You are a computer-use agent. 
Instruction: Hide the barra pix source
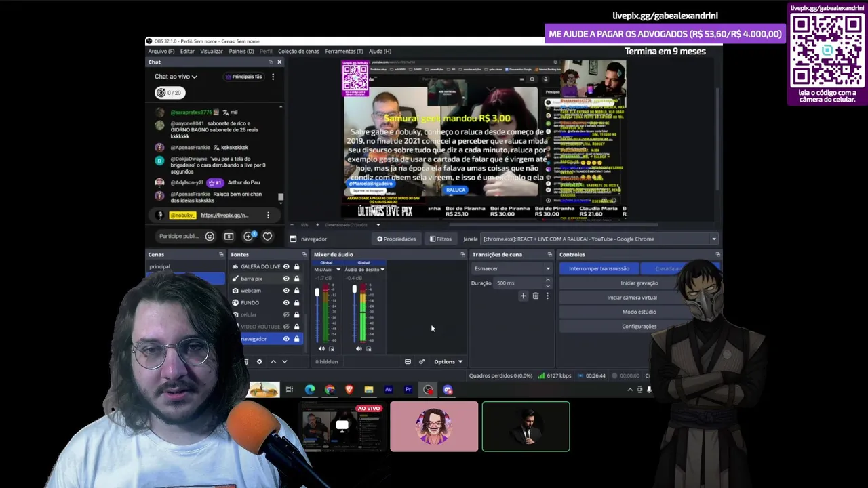286,279
